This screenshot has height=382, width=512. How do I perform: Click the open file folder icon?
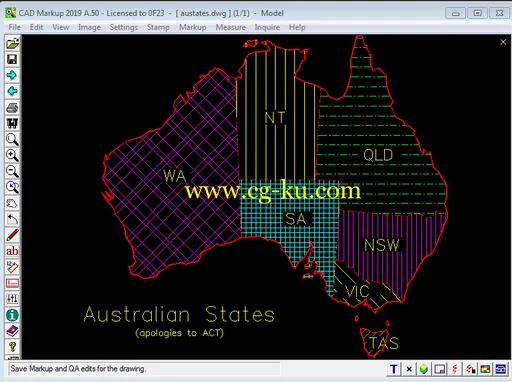click(12, 43)
